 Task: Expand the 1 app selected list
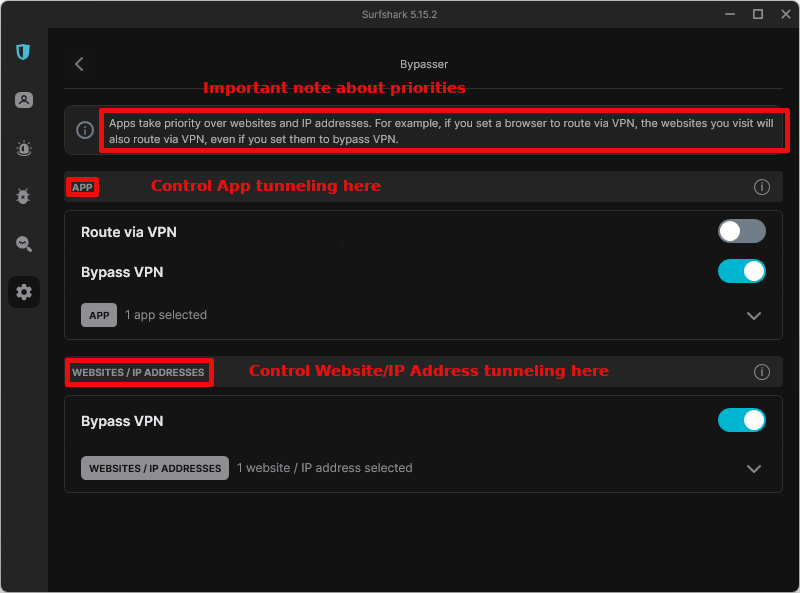754,316
